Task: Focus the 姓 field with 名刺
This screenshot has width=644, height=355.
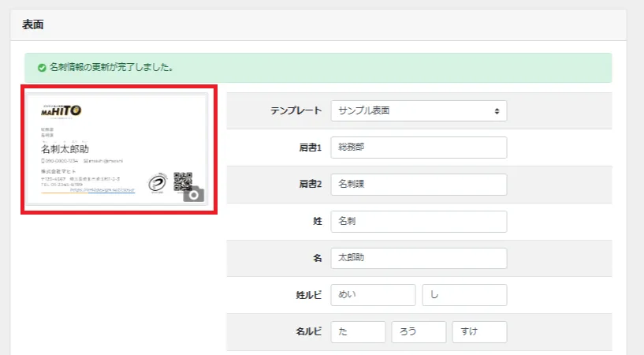Action: coord(419,221)
